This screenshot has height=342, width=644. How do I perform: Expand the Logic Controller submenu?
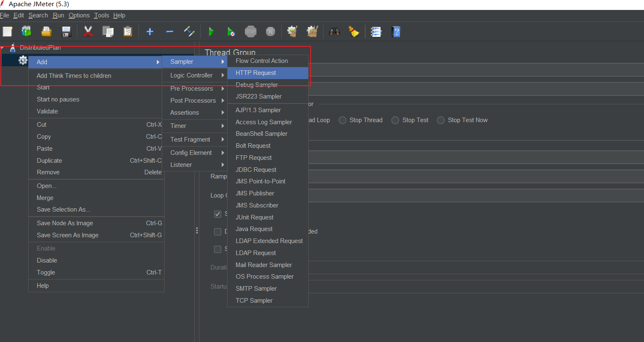[x=194, y=75]
